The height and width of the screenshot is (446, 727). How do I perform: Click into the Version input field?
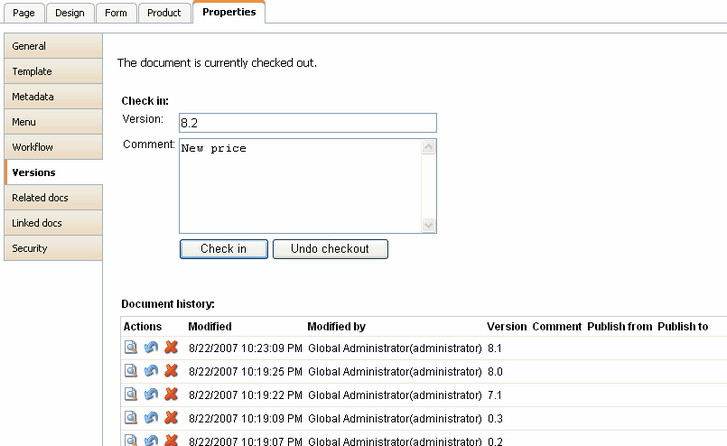pyautogui.click(x=307, y=122)
